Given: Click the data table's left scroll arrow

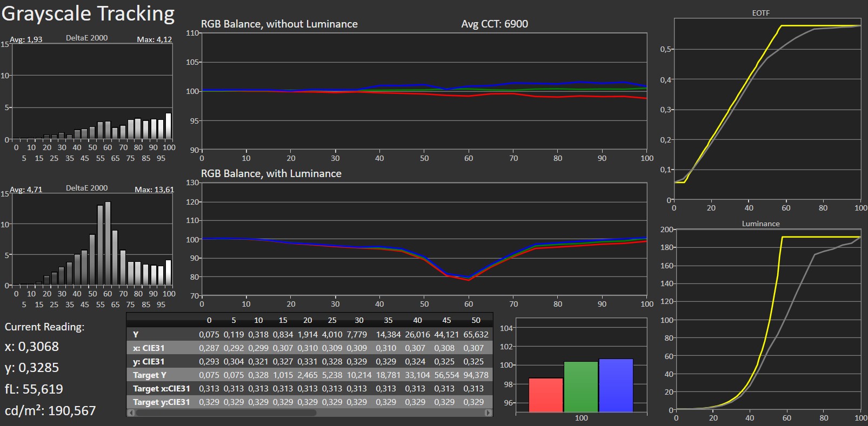Looking at the screenshot, I should (130, 413).
